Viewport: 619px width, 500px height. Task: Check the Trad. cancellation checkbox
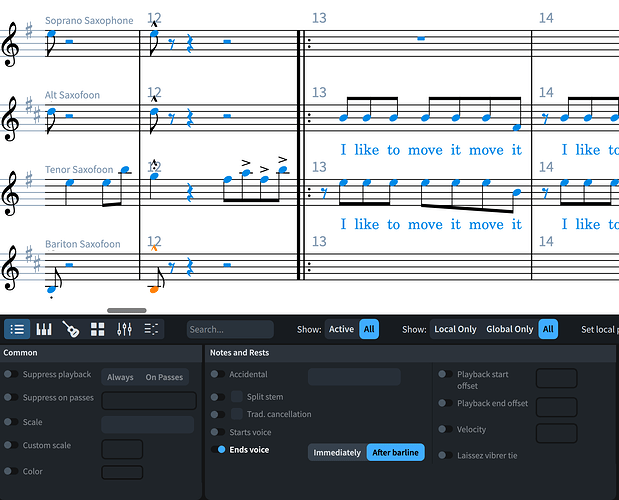coord(236,414)
